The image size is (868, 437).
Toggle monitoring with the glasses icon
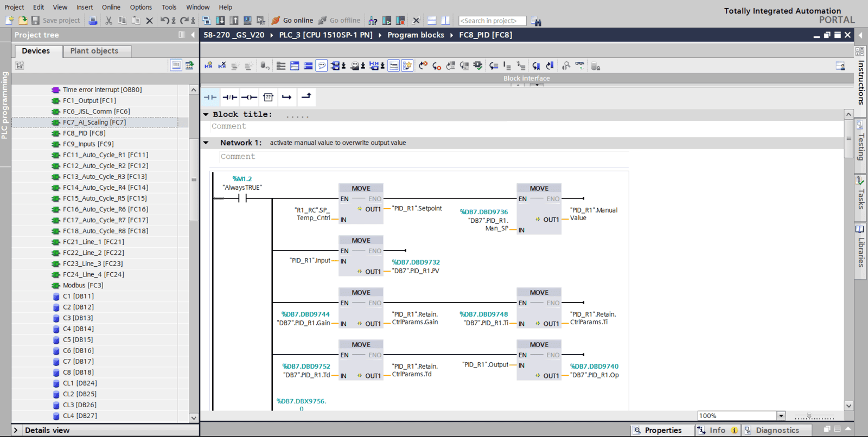coord(580,66)
